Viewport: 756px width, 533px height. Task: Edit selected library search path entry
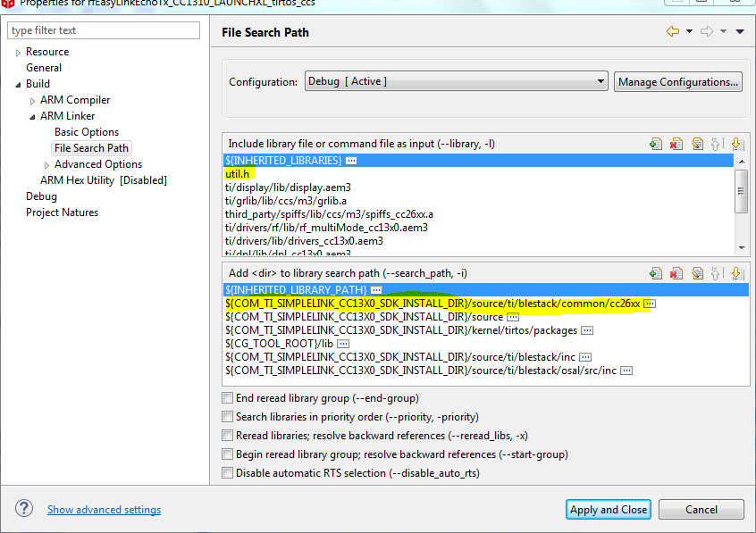click(697, 274)
